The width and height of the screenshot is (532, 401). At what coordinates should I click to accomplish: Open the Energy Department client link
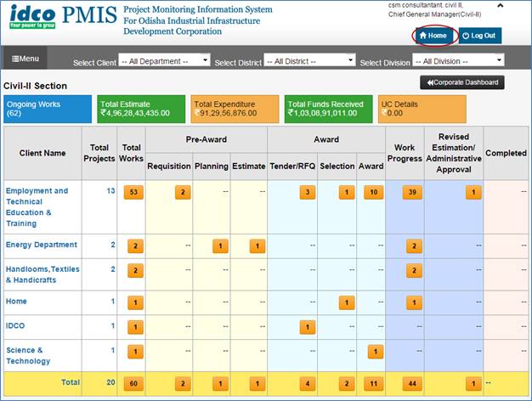pyautogui.click(x=42, y=245)
